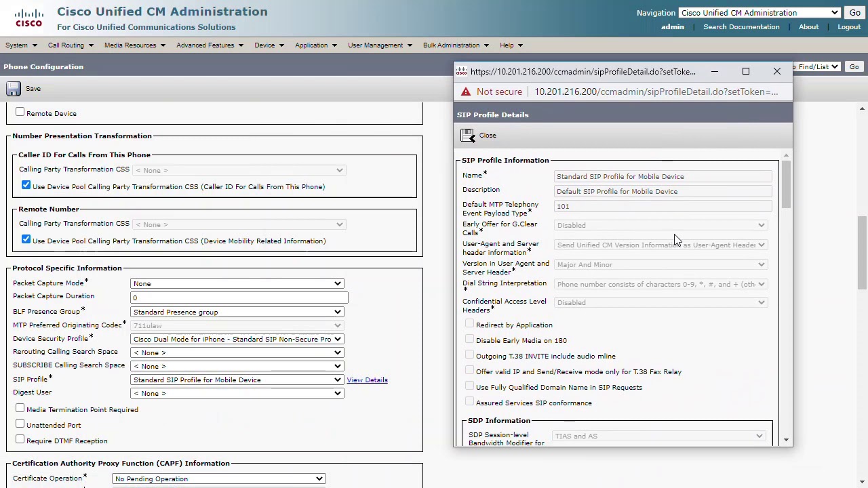
Task: Open User-Agent and Server header information dropdown
Action: (x=660, y=245)
